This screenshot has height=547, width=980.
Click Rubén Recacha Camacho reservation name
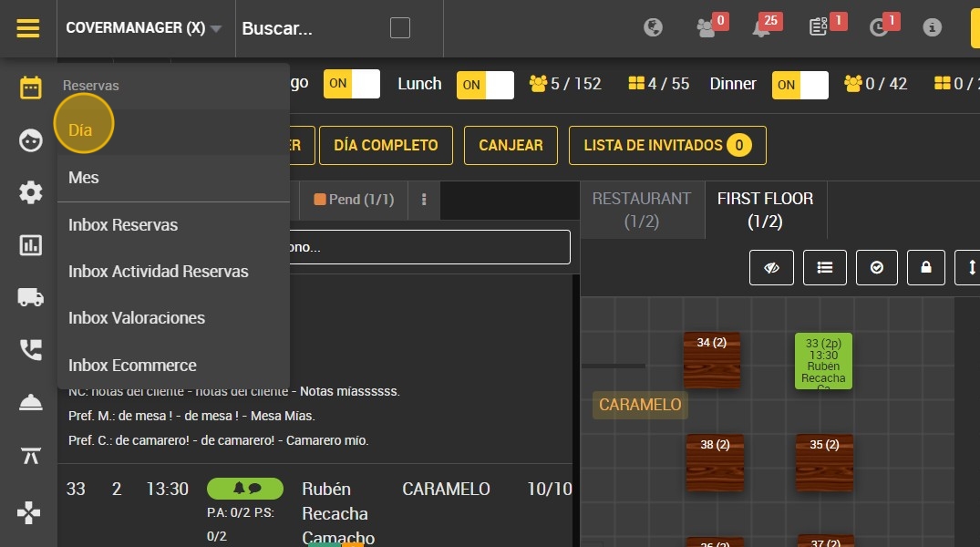click(338, 513)
